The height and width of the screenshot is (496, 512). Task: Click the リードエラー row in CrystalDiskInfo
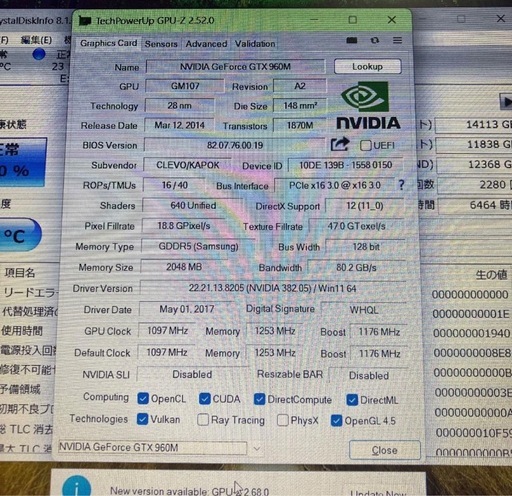pyautogui.click(x=30, y=293)
